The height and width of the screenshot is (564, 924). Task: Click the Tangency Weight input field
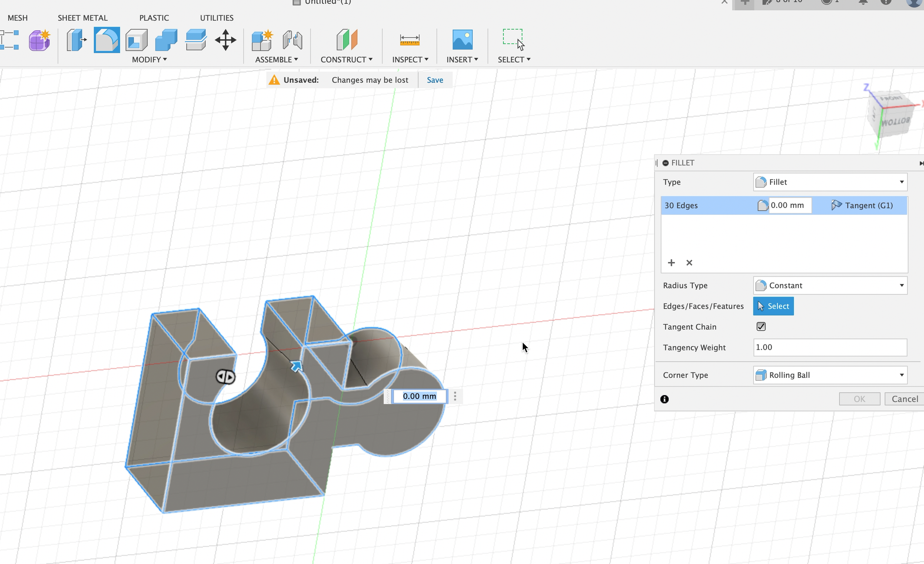[830, 347]
